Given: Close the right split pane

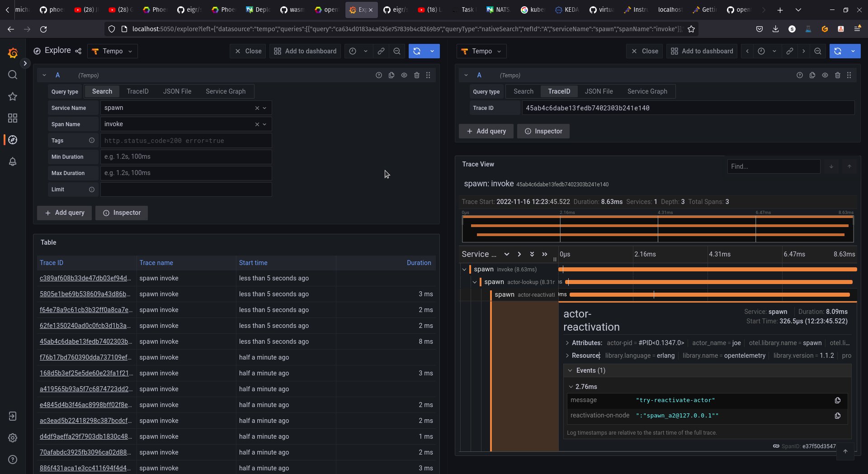Looking at the screenshot, I should click(x=644, y=51).
